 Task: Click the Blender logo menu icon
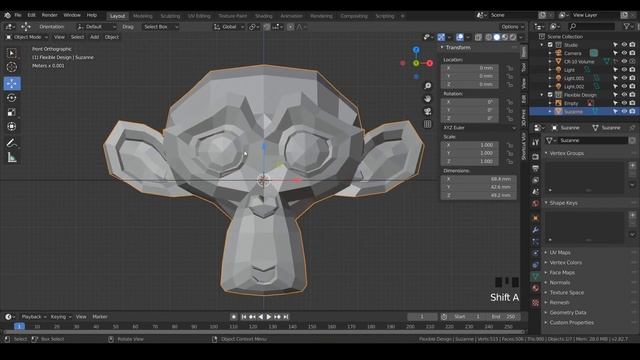7,15
